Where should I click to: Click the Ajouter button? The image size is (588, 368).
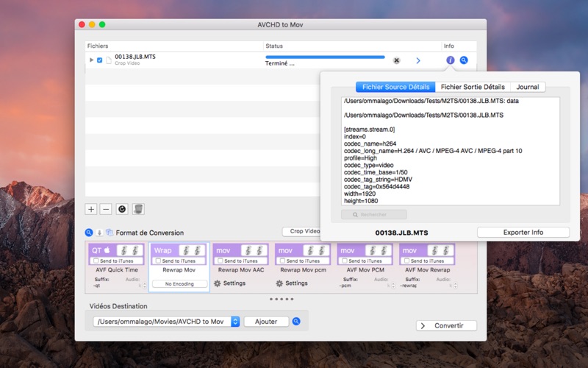[x=266, y=322]
